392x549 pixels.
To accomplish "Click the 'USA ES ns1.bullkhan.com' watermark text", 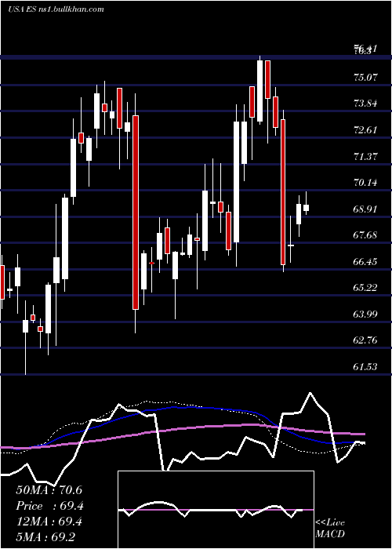I will tap(56, 9).
